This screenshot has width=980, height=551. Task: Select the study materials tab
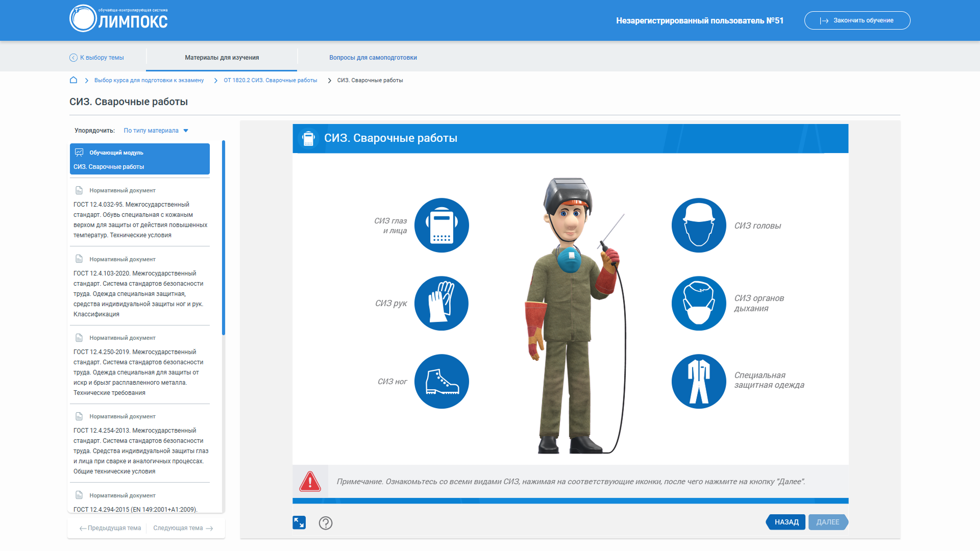(222, 58)
